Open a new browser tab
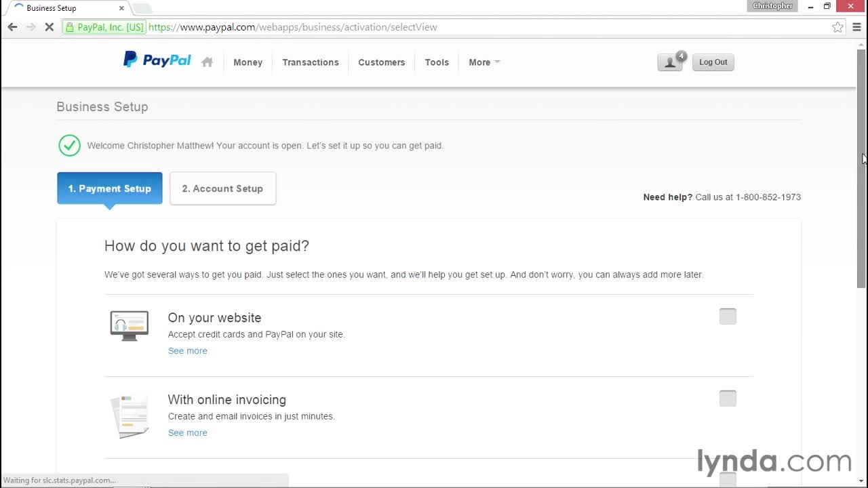The height and width of the screenshot is (488, 868). point(142,8)
